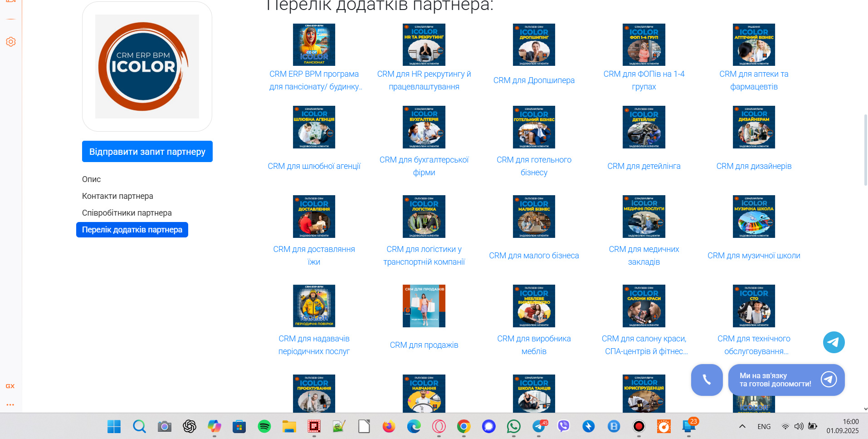Open the CRM for sales app image

coord(424,306)
